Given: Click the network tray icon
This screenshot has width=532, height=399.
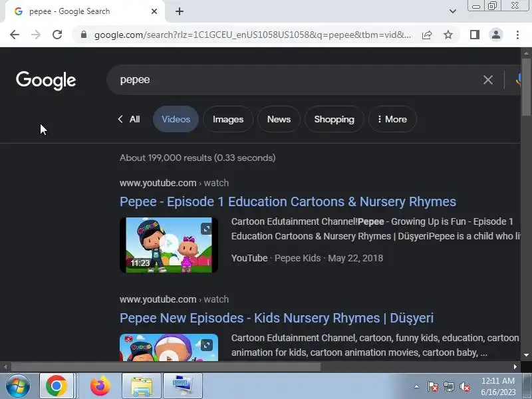Looking at the screenshot, I should 449,386.
